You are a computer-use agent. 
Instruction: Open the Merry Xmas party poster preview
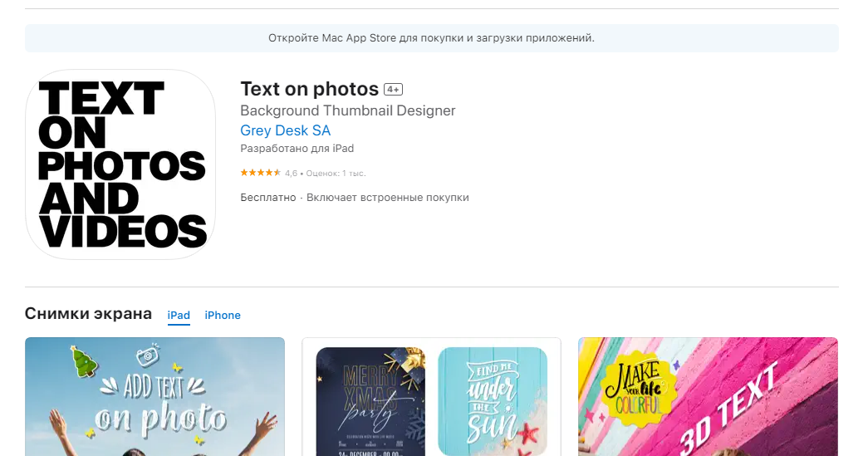[370, 401]
